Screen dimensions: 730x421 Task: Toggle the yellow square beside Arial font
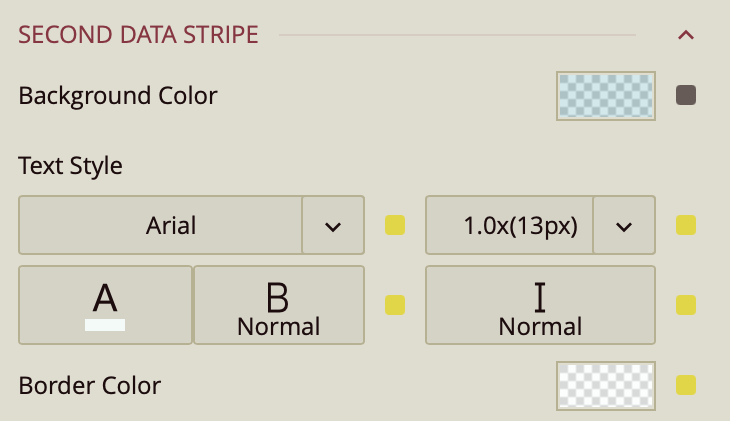click(395, 225)
